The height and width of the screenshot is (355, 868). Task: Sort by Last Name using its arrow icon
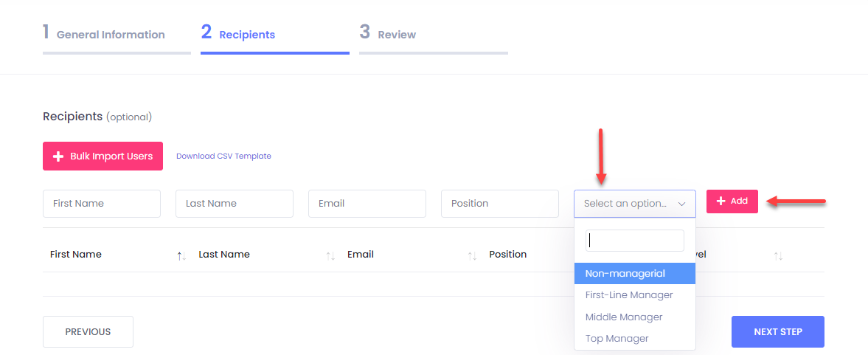point(330,255)
